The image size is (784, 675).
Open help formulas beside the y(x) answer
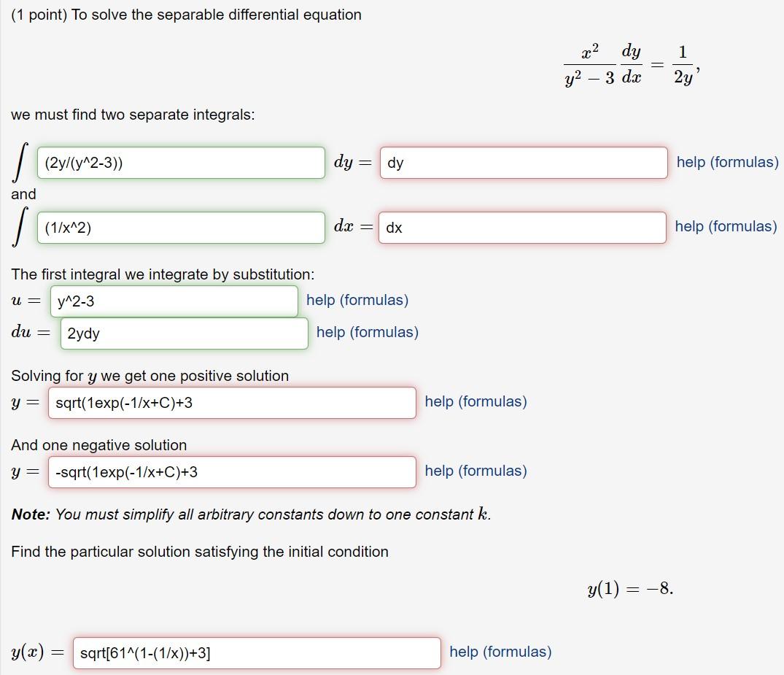click(x=501, y=652)
